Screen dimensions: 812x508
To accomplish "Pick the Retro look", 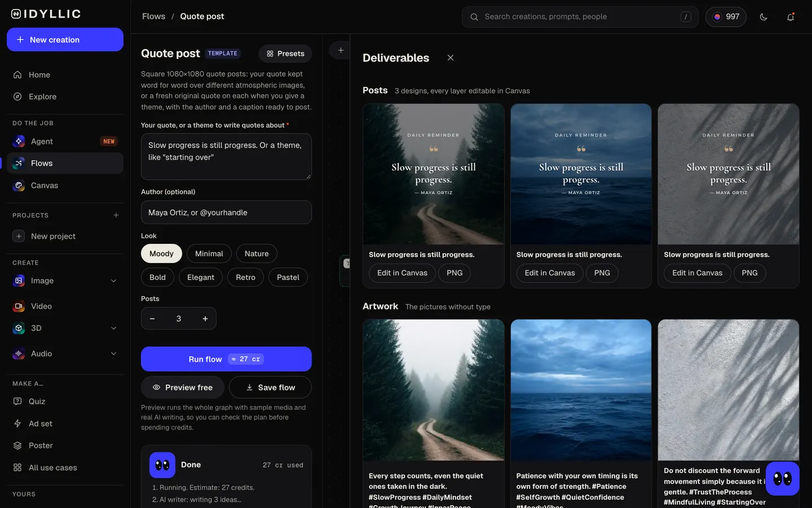I will click(245, 277).
